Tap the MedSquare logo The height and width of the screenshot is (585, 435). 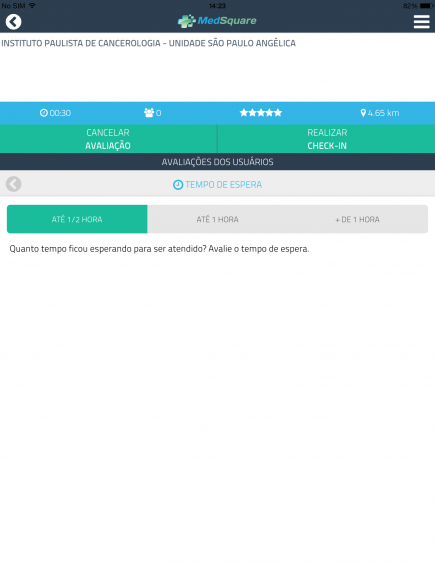click(x=217, y=21)
